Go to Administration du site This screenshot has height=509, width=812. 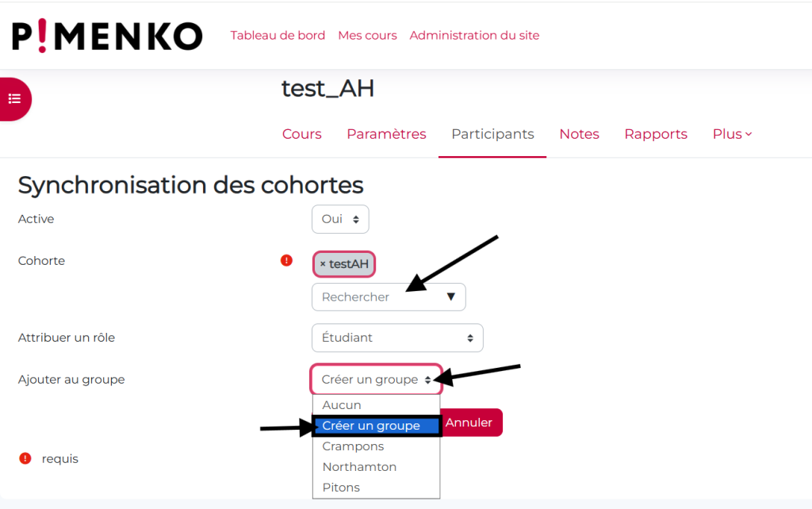tap(474, 35)
